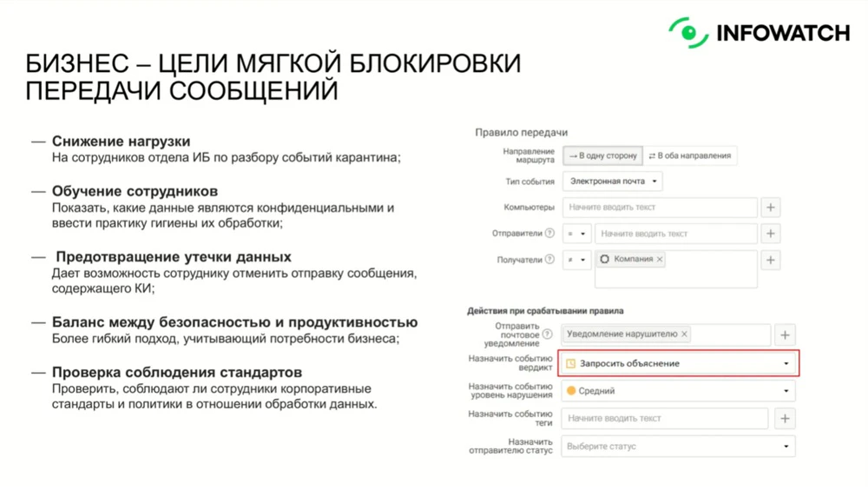Add a computer with the Компьютеры plus button
This screenshot has height=490, width=868.
pos(771,208)
